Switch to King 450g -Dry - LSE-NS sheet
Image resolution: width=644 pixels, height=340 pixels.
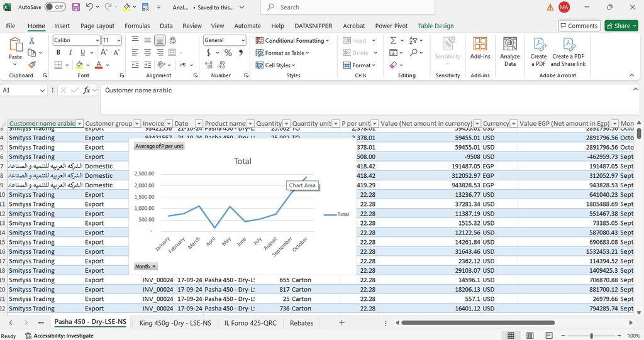click(x=175, y=323)
